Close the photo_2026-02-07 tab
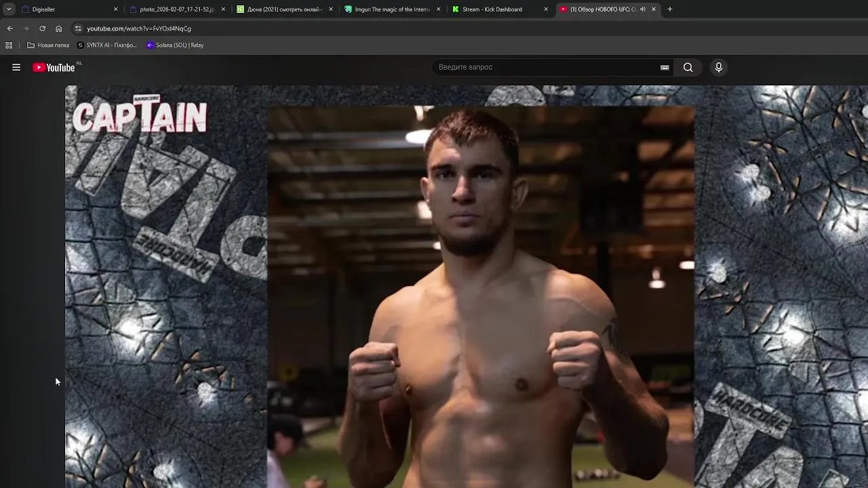The height and width of the screenshot is (488, 868). click(x=223, y=9)
